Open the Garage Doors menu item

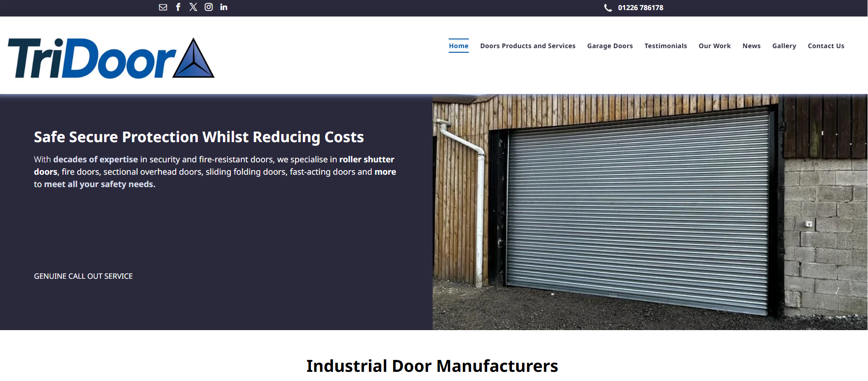coord(610,46)
